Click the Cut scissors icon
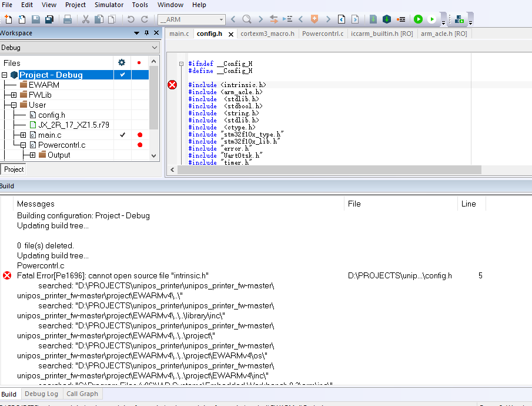This screenshot has height=406, width=532. click(x=85, y=19)
